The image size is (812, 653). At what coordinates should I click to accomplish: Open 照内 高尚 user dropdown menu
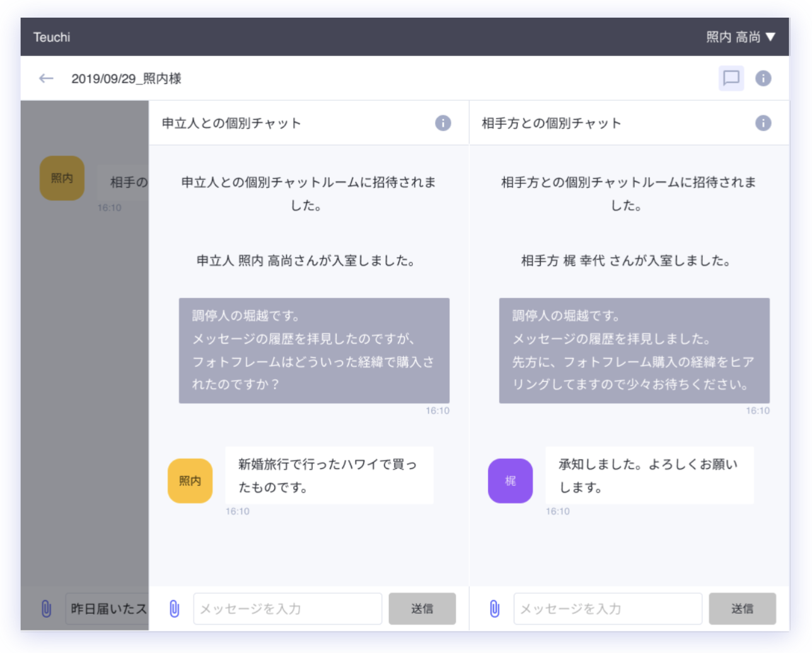(x=740, y=37)
